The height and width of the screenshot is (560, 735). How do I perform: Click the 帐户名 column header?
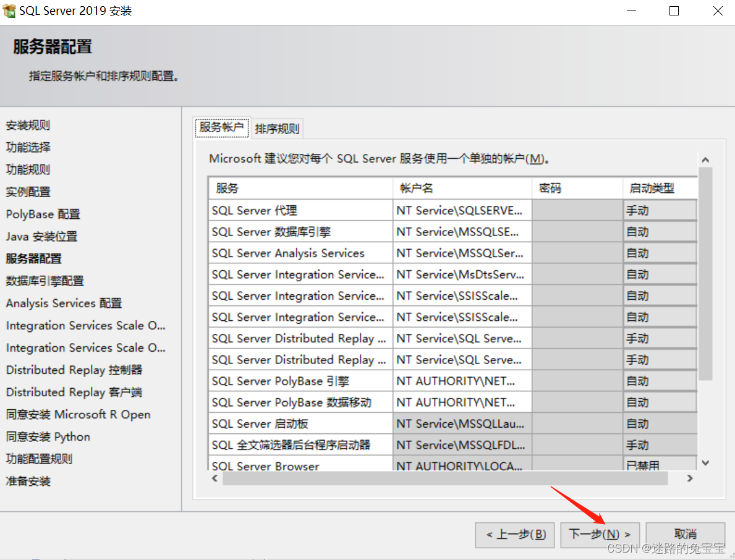tap(462, 189)
